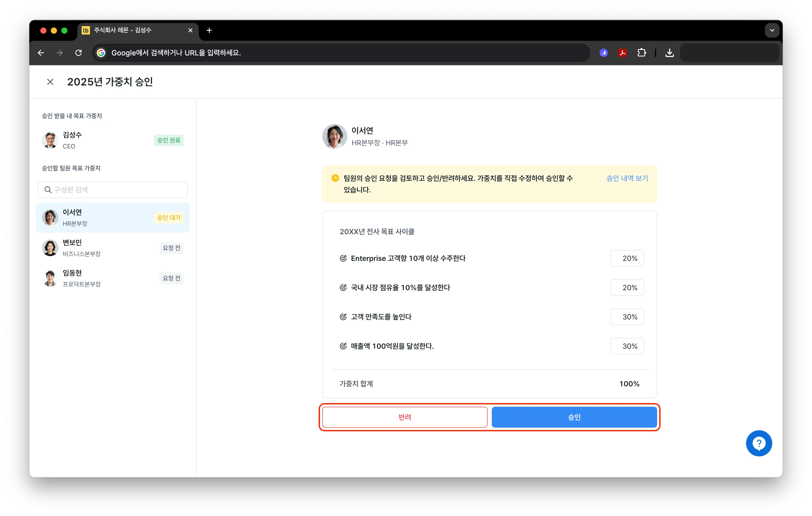Click the blue 승인 approve button
812x516 pixels.
click(574, 417)
